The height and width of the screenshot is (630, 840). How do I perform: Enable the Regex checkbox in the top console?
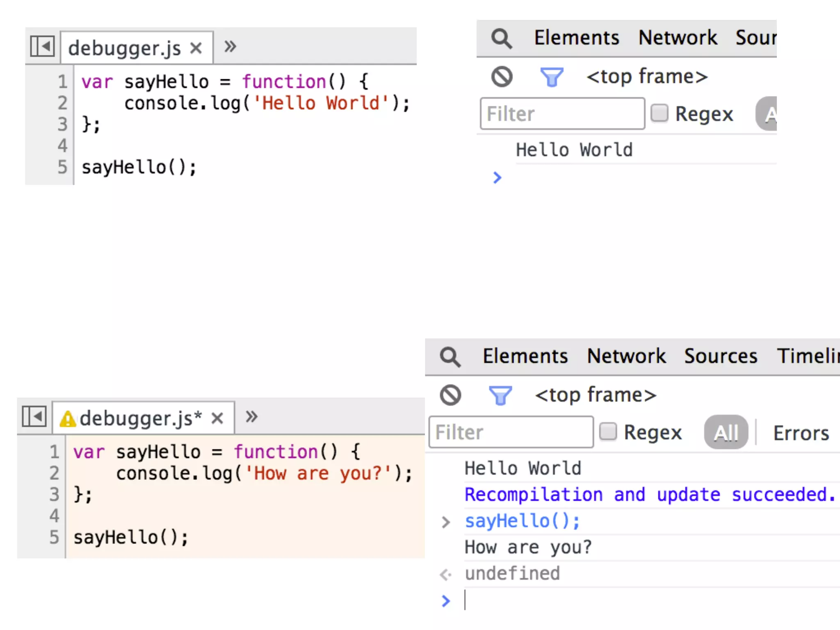pyautogui.click(x=660, y=113)
